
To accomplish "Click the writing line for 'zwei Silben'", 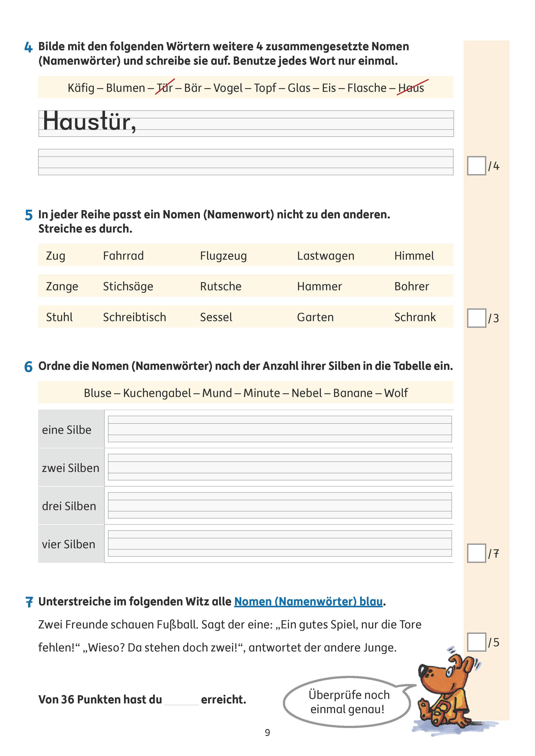I will coord(280,467).
